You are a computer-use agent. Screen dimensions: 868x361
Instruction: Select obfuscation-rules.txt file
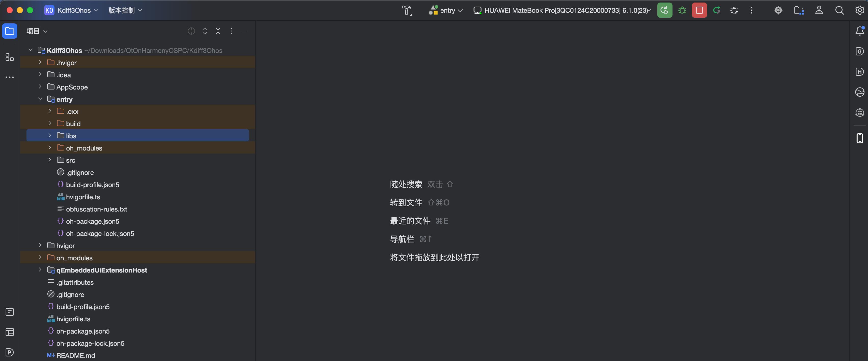[137, 209]
